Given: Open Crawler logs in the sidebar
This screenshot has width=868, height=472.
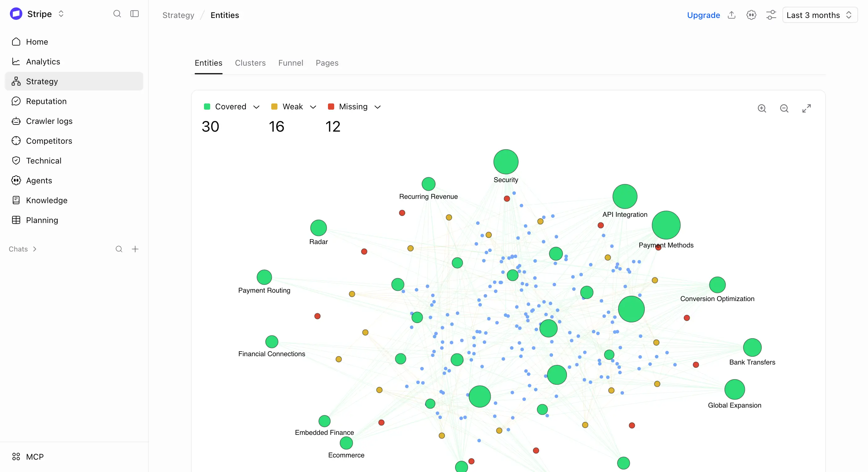Looking at the screenshot, I should [x=74, y=121].
